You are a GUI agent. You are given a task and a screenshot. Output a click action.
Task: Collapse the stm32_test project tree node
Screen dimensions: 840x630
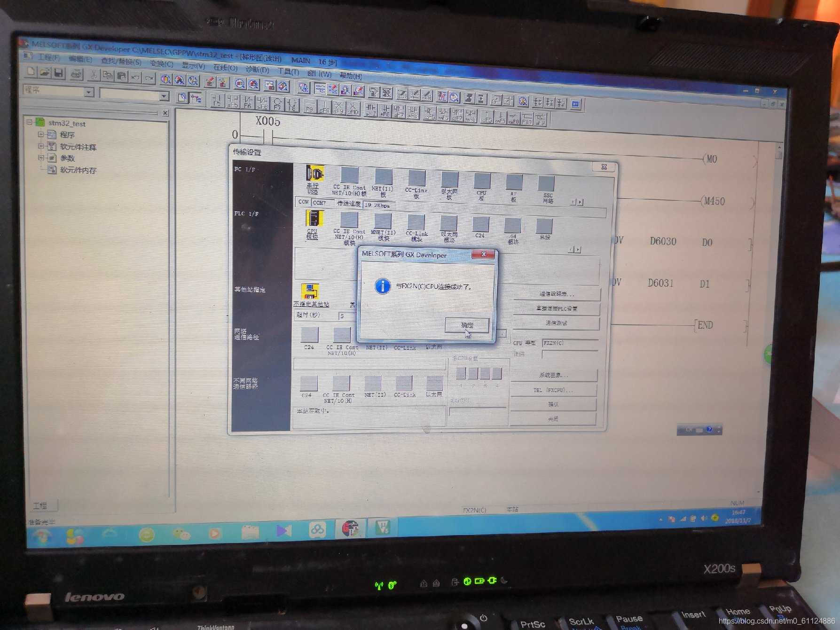pos(29,122)
